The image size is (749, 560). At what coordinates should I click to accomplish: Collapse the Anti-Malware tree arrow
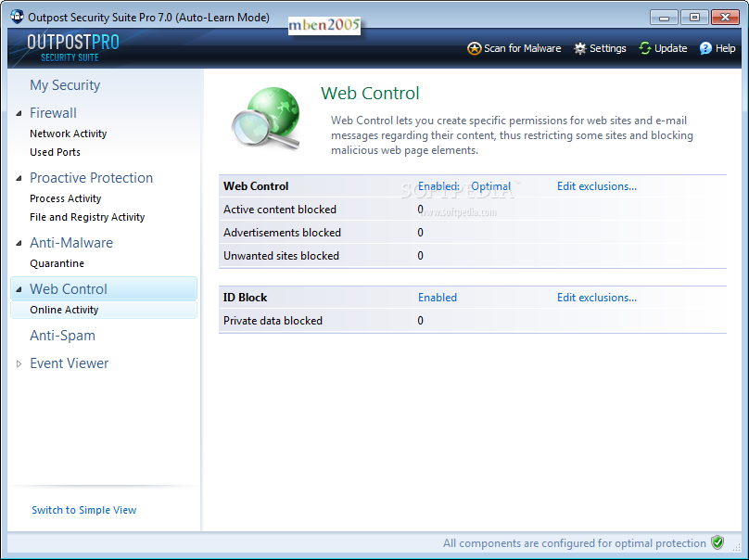tap(19, 243)
